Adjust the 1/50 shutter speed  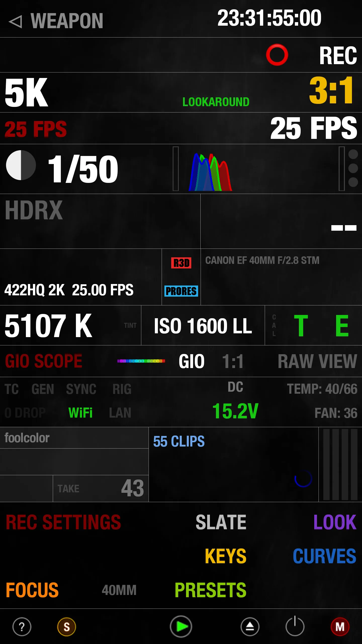coord(83,169)
